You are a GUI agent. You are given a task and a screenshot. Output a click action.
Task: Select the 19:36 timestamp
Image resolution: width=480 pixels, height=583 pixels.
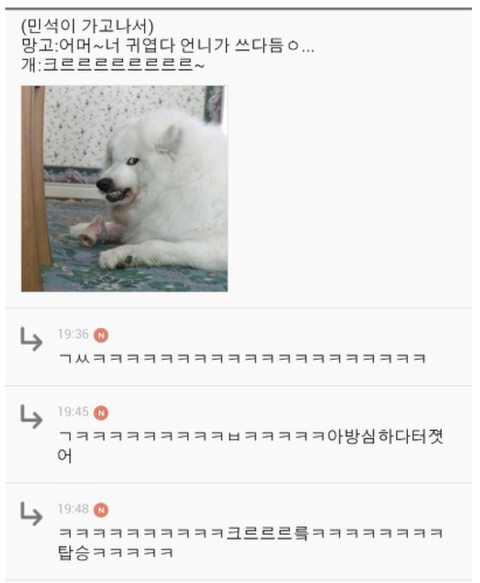(x=73, y=334)
